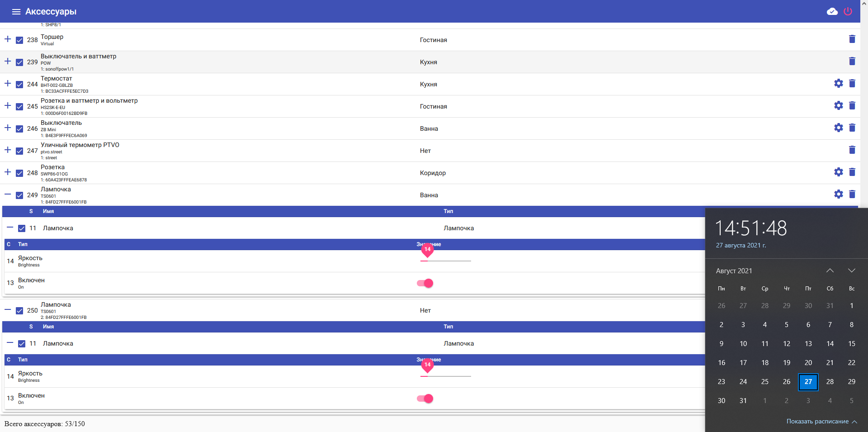This screenshot has height=432, width=868.
Task: Uncheck the checkbox for accessory 245
Action: coord(19,107)
